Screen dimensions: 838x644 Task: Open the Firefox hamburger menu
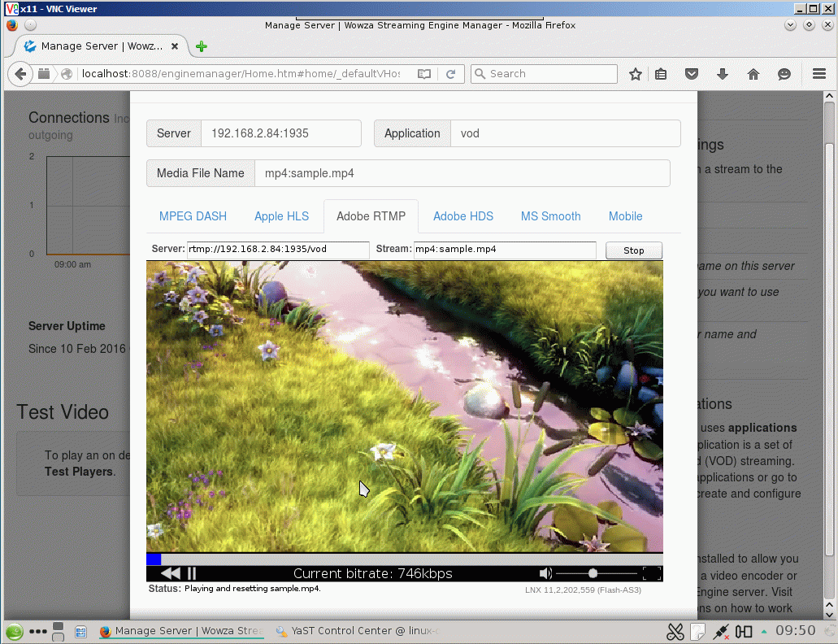tap(819, 74)
